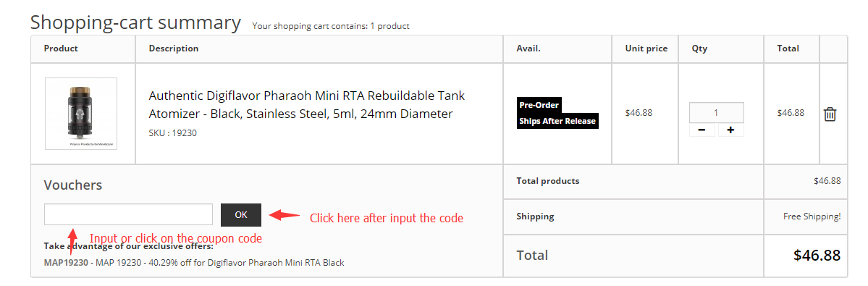Apply the MAP19230 coupon code link

(x=66, y=262)
